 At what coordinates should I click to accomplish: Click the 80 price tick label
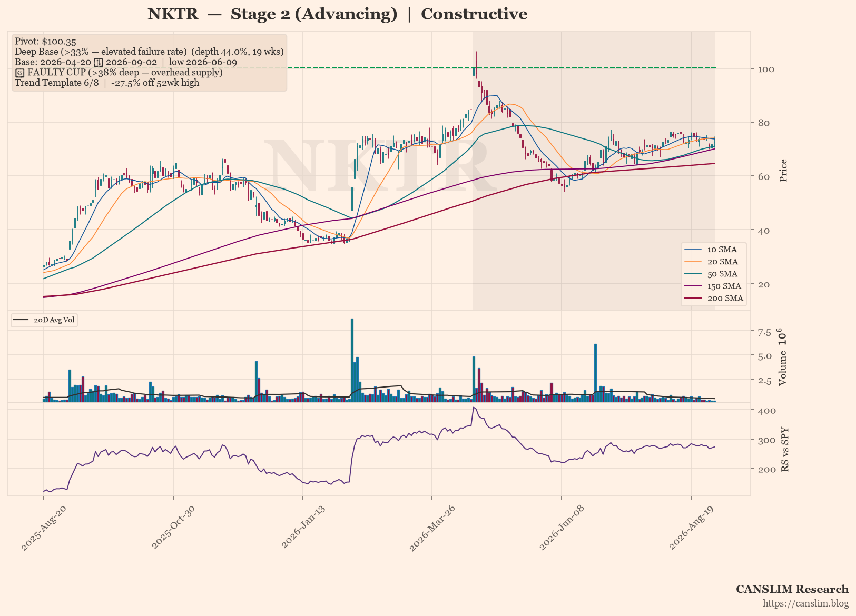[763, 123]
